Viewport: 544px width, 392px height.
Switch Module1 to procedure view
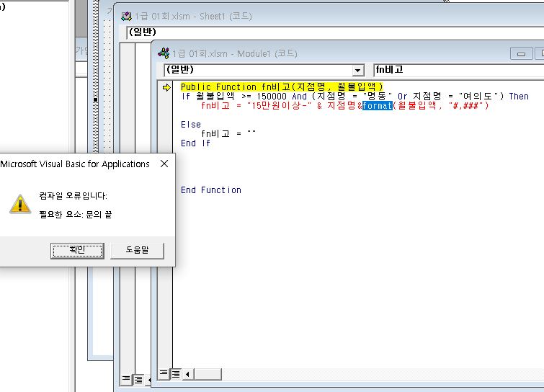(x=164, y=373)
